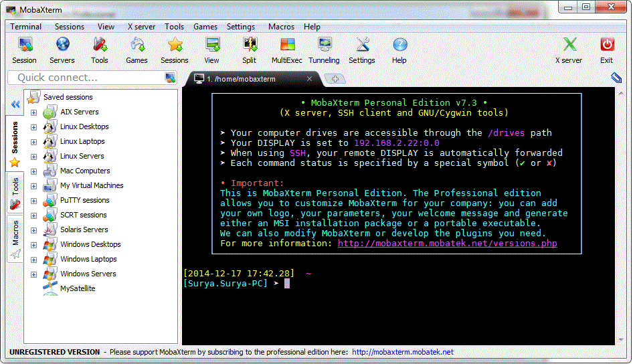The image size is (633, 364).
Task: Open the X server menu
Action: point(141,27)
